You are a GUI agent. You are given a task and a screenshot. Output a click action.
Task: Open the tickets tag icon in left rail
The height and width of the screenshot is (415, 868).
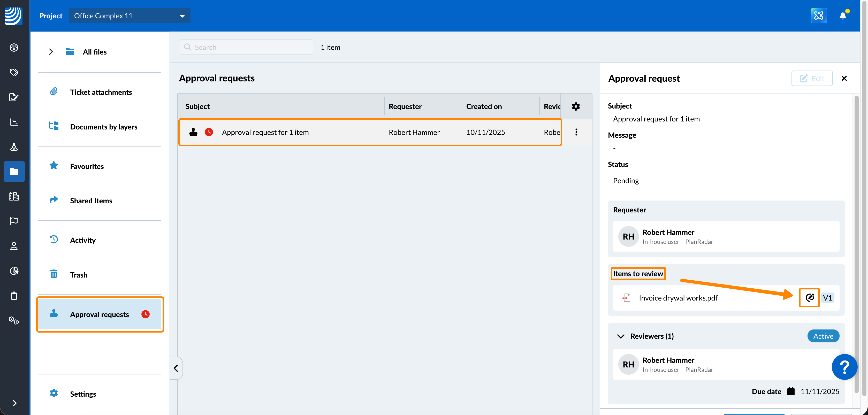14,72
